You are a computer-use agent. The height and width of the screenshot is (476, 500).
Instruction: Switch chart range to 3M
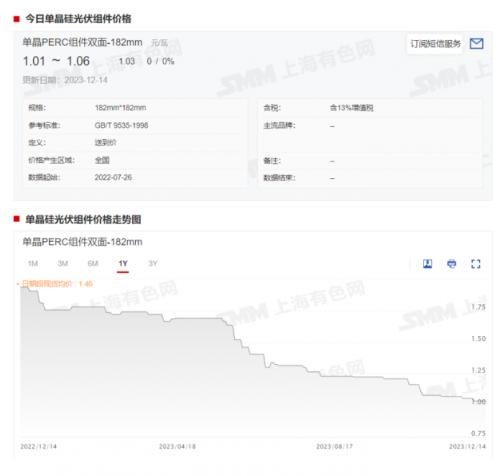(63, 264)
